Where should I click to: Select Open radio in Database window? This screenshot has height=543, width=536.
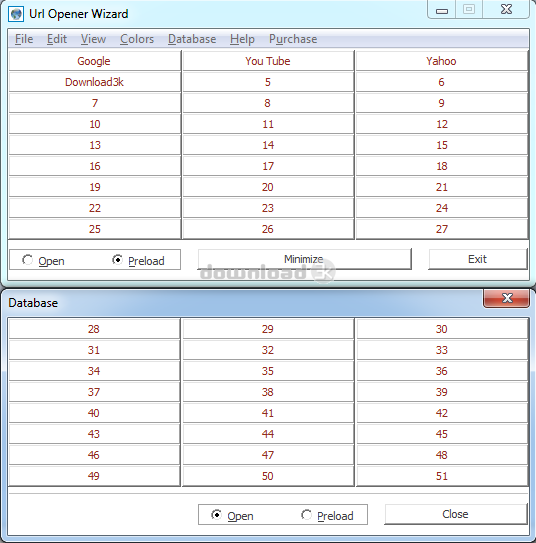[x=216, y=515]
